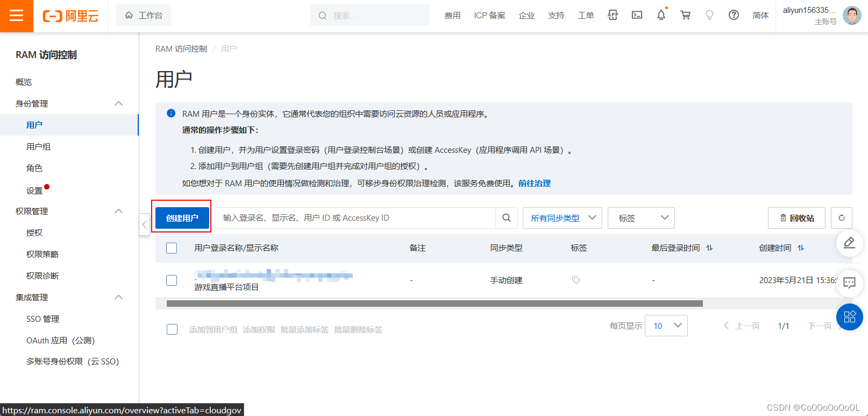This screenshot has height=416, width=868.
Task: Collapse the 权限管理 section
Action: coord(119,211)
